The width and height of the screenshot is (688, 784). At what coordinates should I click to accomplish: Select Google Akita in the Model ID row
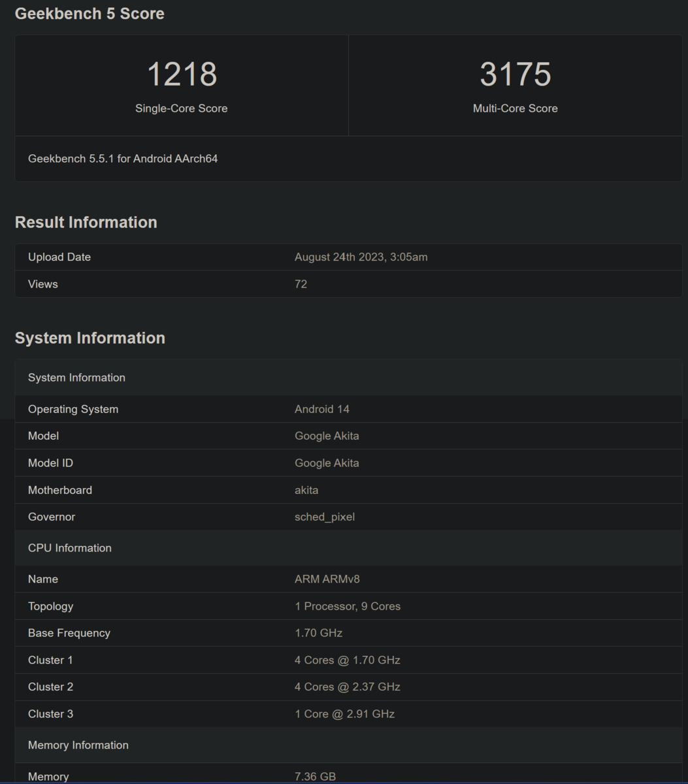(327, 463)
